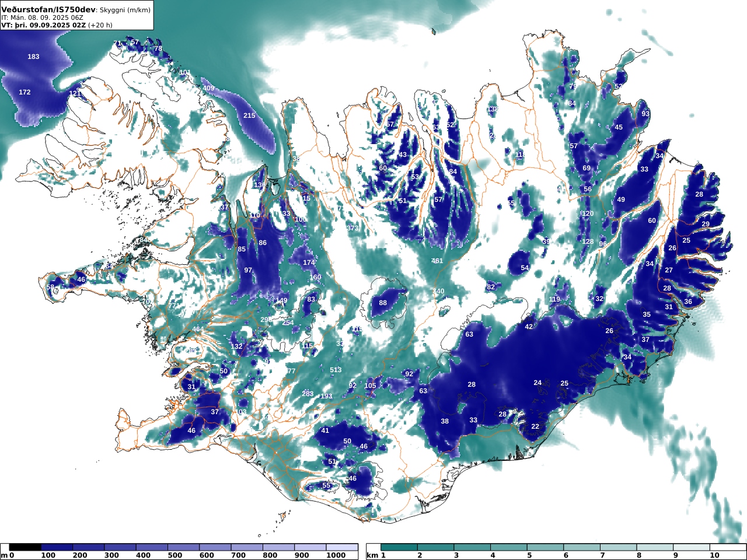
Task: Click the visibility value 105 on the map
Action: pyautogui.click(x=370, y=386)
